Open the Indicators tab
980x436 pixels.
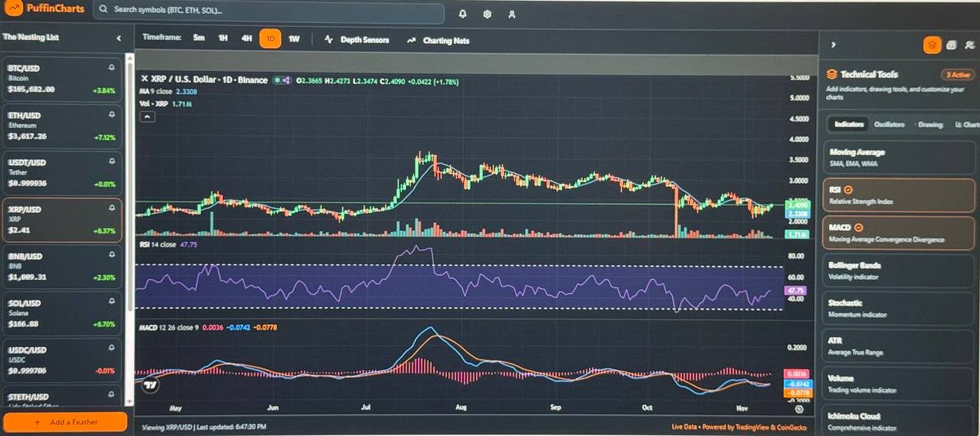849,124
